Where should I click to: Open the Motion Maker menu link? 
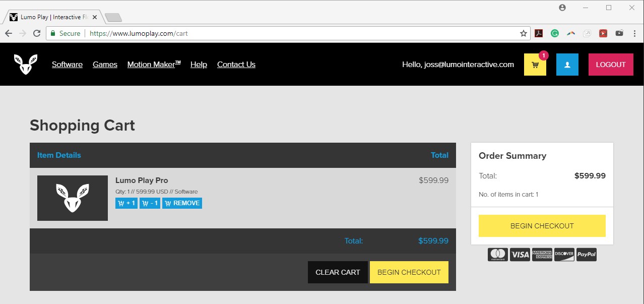coord(154,65)
